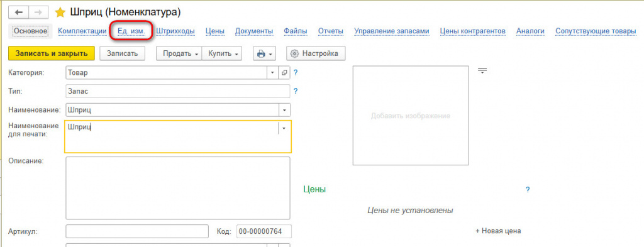Switch to the Основное tab
Viewport: 644px width, 247px height.
30,31
